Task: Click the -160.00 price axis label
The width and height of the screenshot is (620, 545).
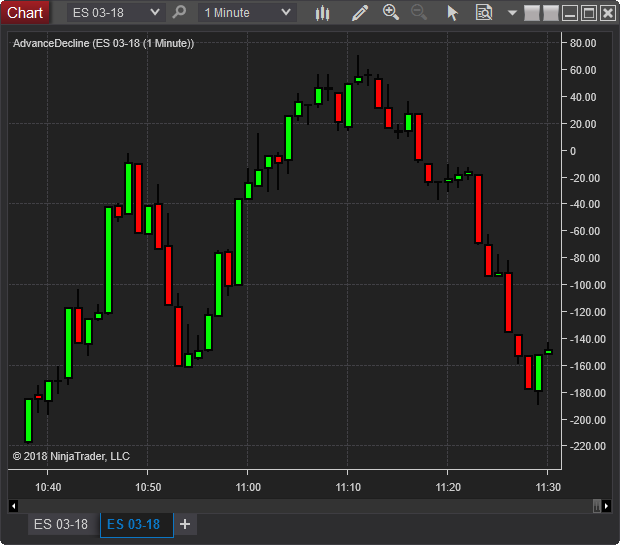Action: point(587,366)
